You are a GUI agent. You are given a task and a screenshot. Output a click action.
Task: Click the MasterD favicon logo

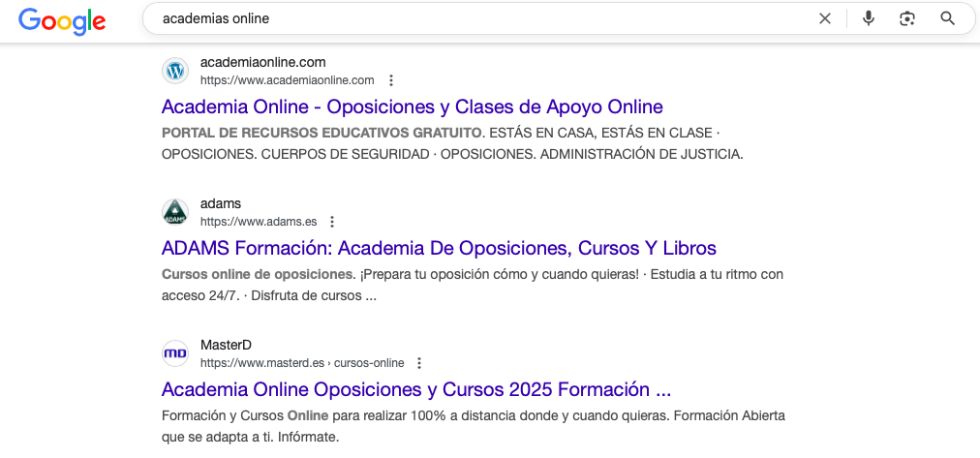click(175, 353)
